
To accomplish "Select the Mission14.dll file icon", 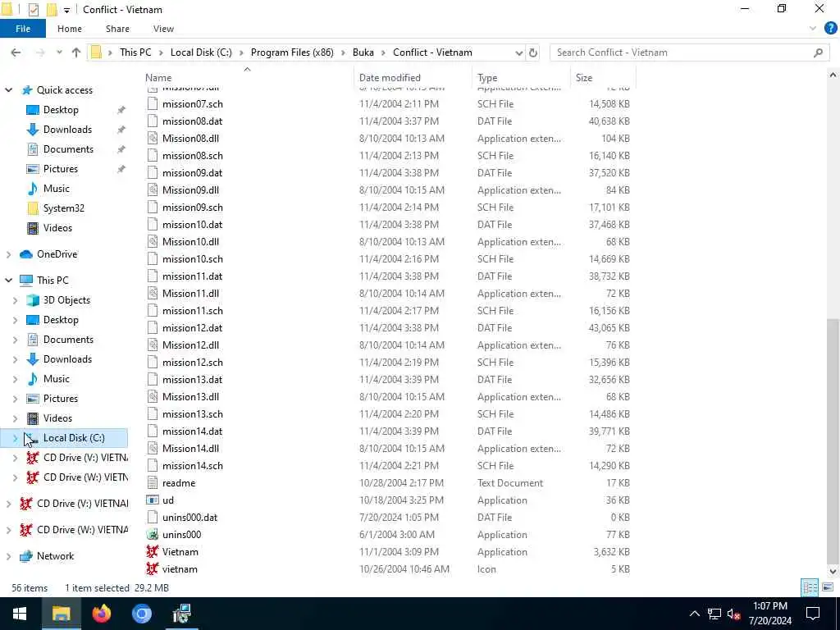I will pyautogui.click(x=153, y=449).
